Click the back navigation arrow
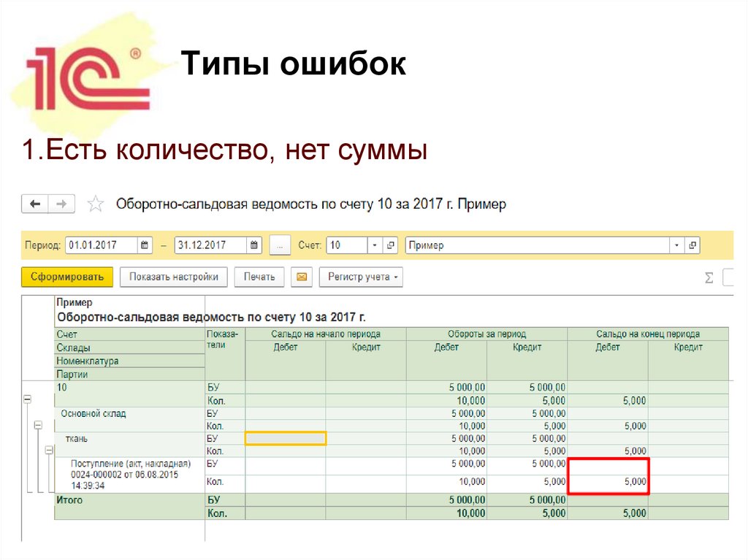The width and height of the screenshot is (748, 560). pyautogui.click(x=35, y=204)
